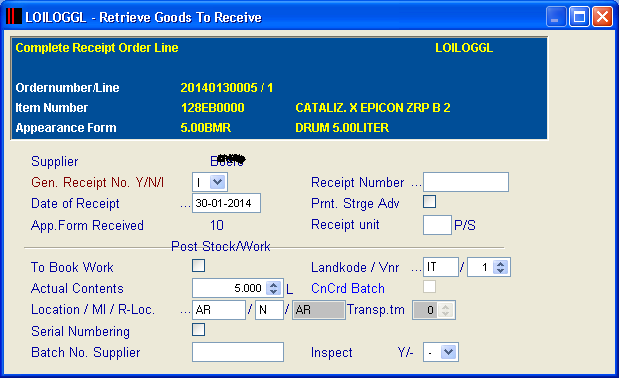This screenshot has width=619, height=378.
Task: Click the ellipsis next to Date of Receipt
Action: (186, 206)
